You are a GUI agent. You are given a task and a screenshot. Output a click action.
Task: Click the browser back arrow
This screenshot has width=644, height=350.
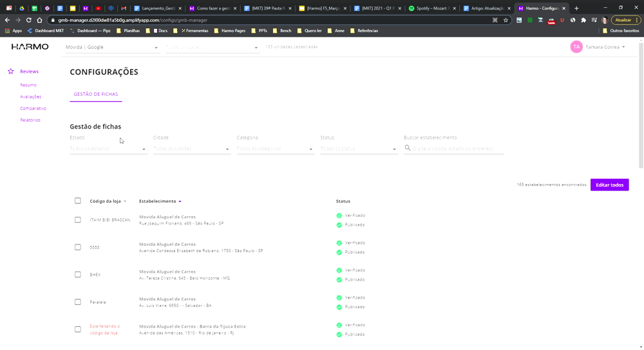pos(7,20)
